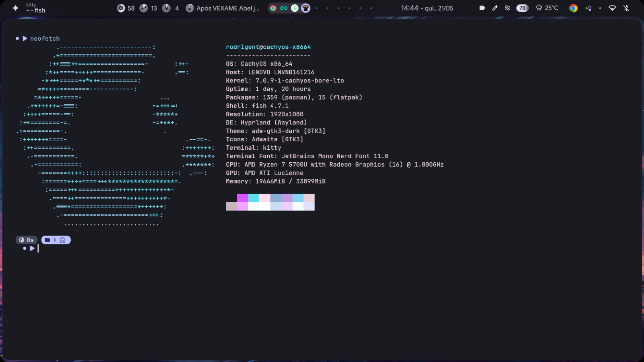
Task: Click the cyan color block in neofetch palette
Action: click(254, 198)
